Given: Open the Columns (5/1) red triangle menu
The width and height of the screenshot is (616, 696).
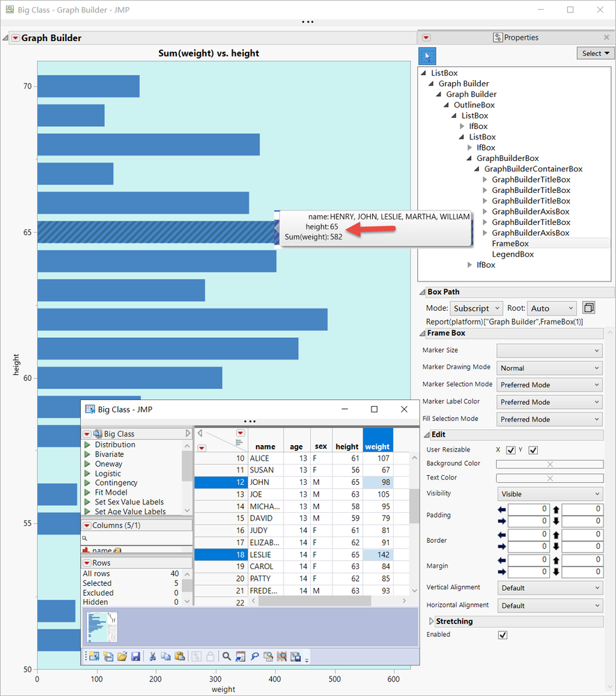Looking at the screenshot, I should click(87, 525).
